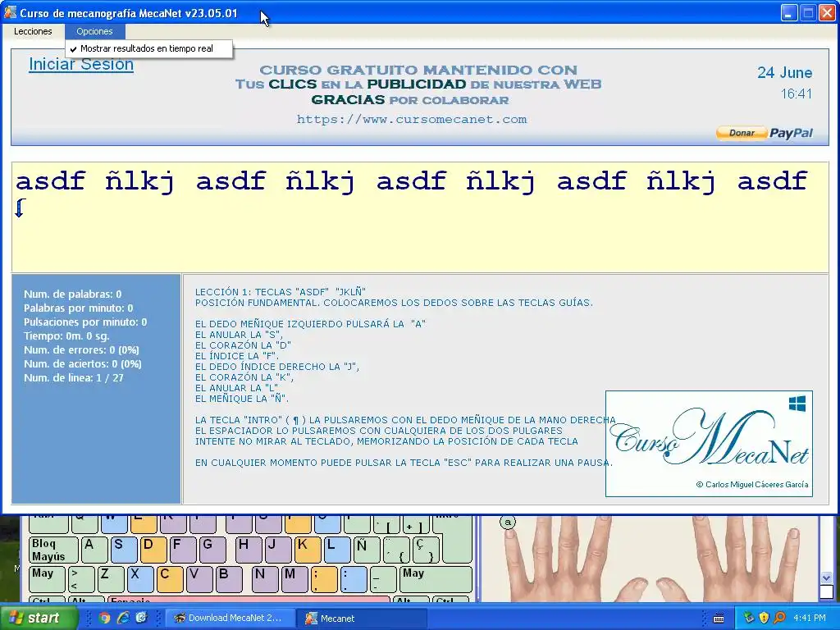Launch Internet Explorer from quick launch
Viewport: 840px width, 630px height.
pos(123,618)
